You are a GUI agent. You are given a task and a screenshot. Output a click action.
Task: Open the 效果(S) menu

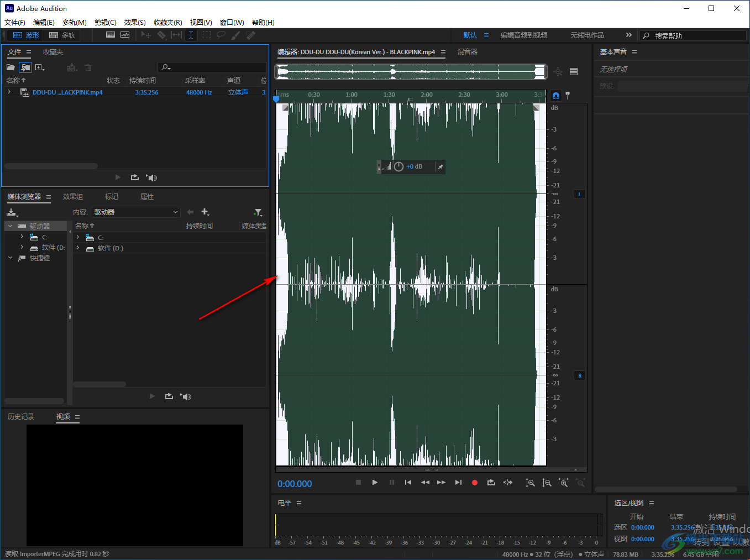135,22
